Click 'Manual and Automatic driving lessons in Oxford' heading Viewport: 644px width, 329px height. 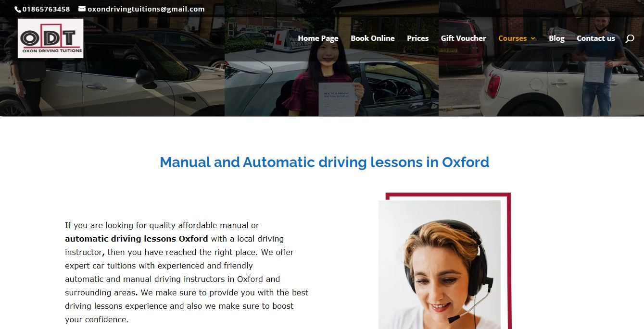tap(324, 162)
